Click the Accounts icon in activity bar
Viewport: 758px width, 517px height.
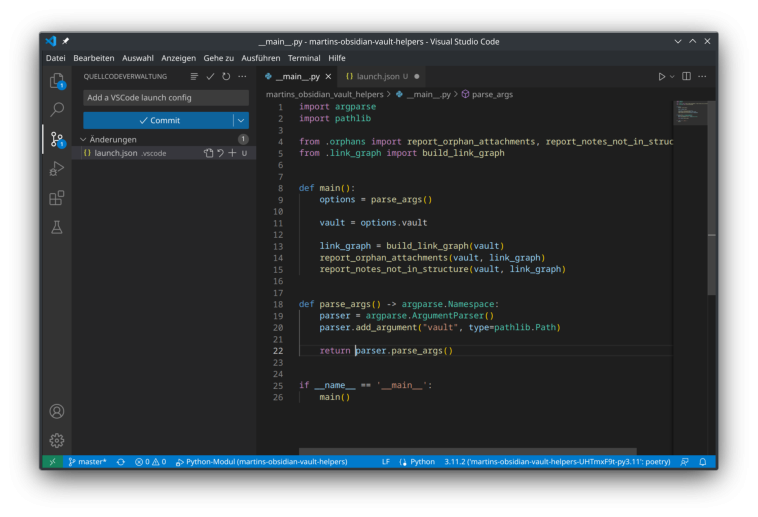57,411
